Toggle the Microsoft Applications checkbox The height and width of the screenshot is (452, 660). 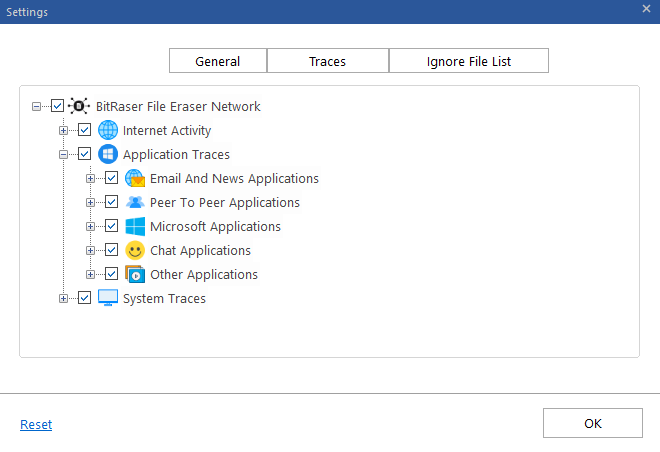[x=112, y=226]
